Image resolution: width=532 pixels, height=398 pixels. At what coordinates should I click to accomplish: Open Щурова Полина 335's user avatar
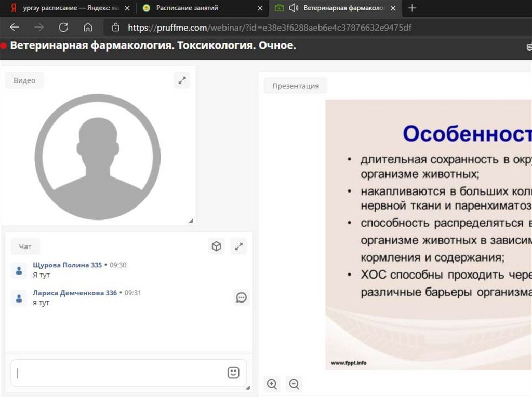[19, 270]
